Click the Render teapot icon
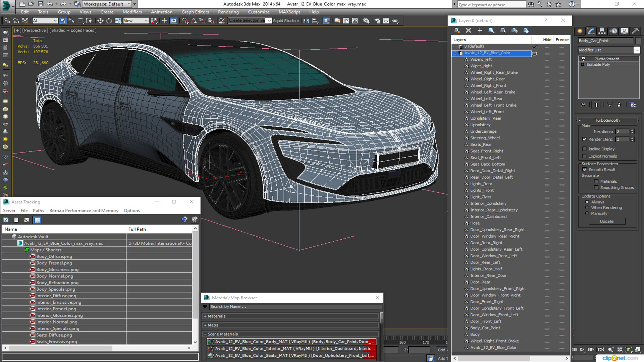The width and height of the screenshot is (644, 362). tap(395, 21)
